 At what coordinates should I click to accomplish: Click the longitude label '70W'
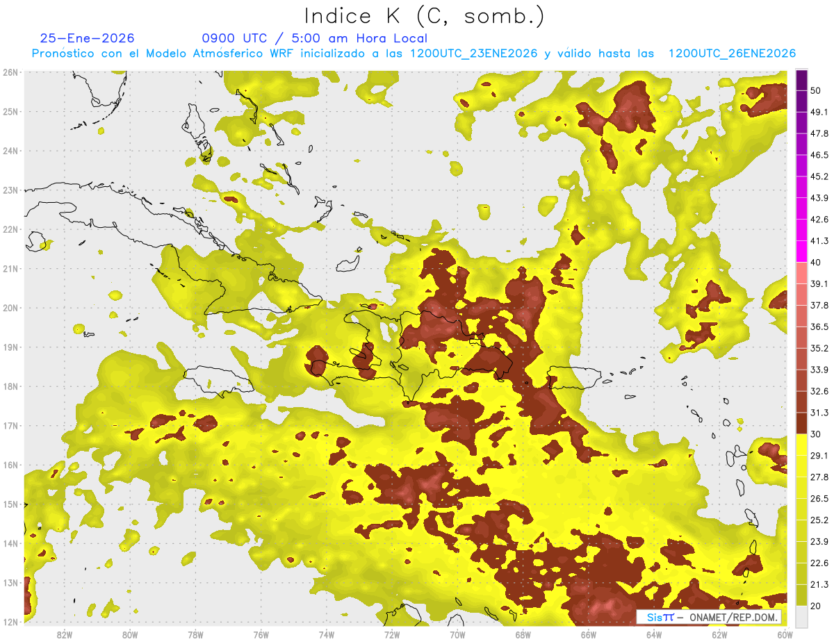pos(457,635)
